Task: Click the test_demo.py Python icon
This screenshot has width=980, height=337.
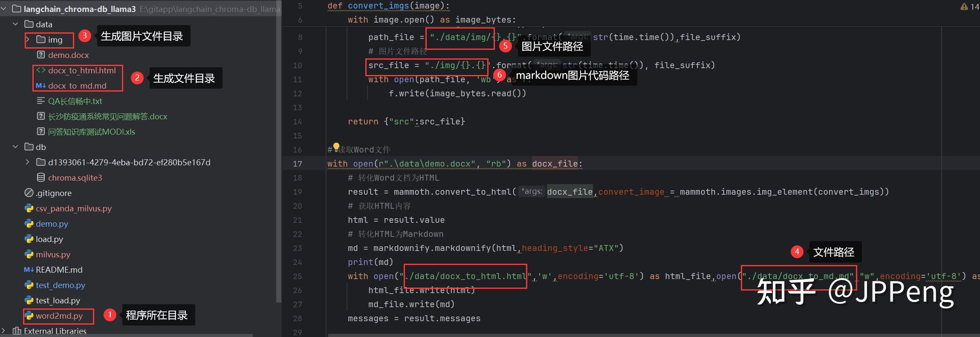Action: pyautogui.click(x=29, y=285)
